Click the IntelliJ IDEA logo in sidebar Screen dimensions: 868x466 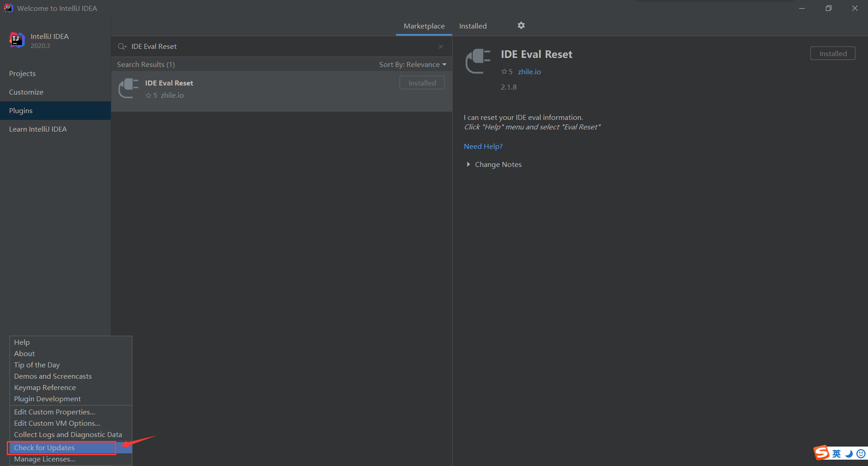[17, 40]
